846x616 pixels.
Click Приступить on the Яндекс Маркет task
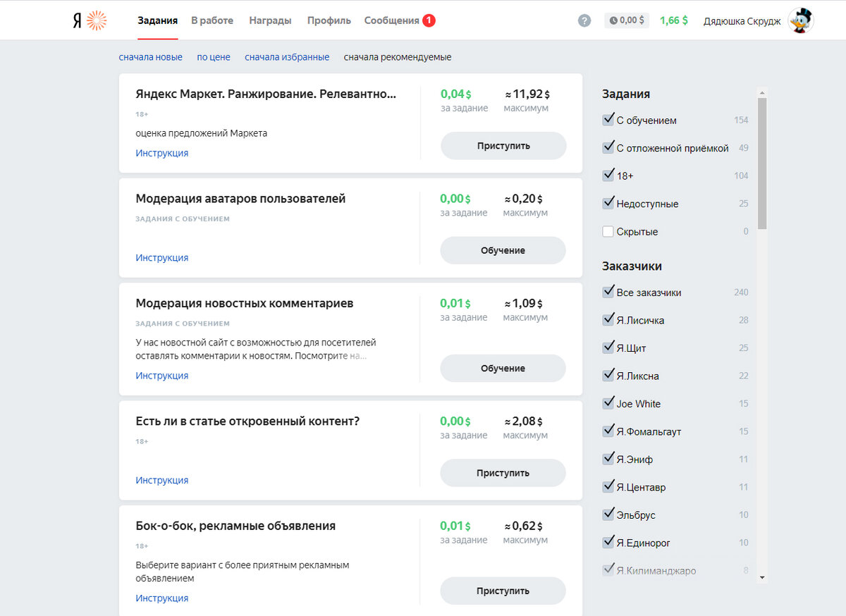(x=503, y=145)
